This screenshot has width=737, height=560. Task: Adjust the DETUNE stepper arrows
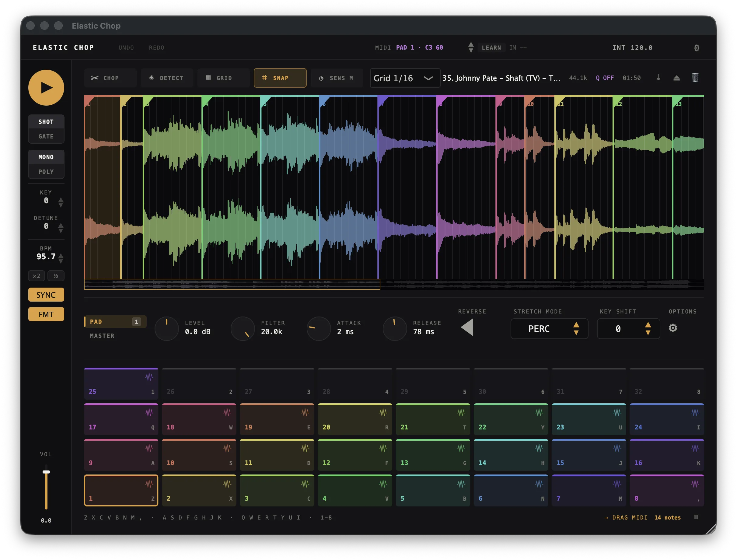[x=61, y=228]
